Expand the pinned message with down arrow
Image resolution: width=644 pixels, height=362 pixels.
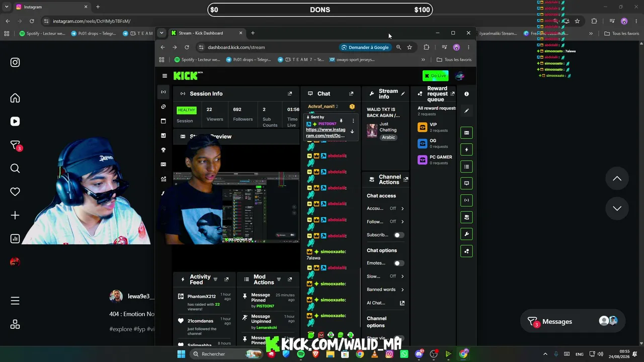pyautogui.click(x=352, y=132)
